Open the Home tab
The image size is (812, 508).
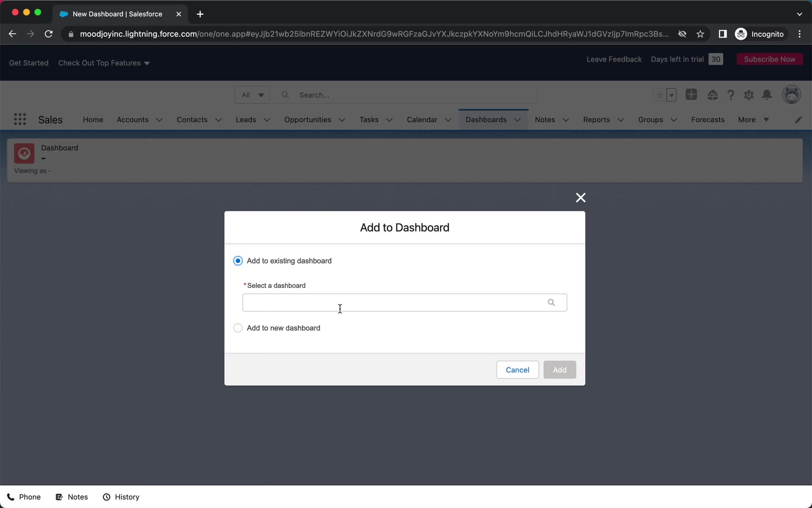[x=93, y=120]
